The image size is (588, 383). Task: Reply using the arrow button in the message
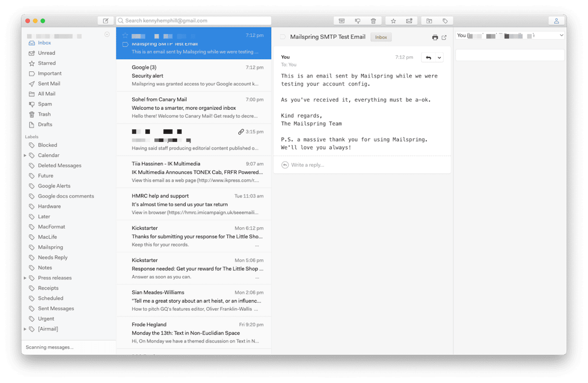[x=428, y=57]
